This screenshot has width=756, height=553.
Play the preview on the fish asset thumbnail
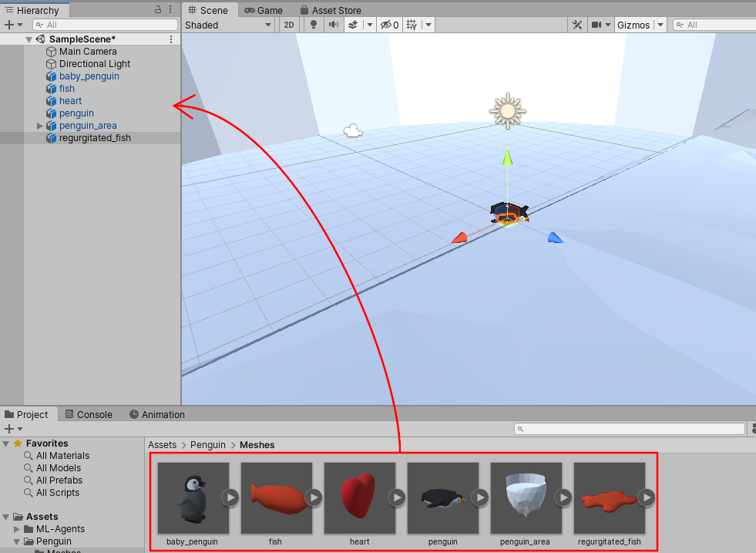tap(313, 498)
